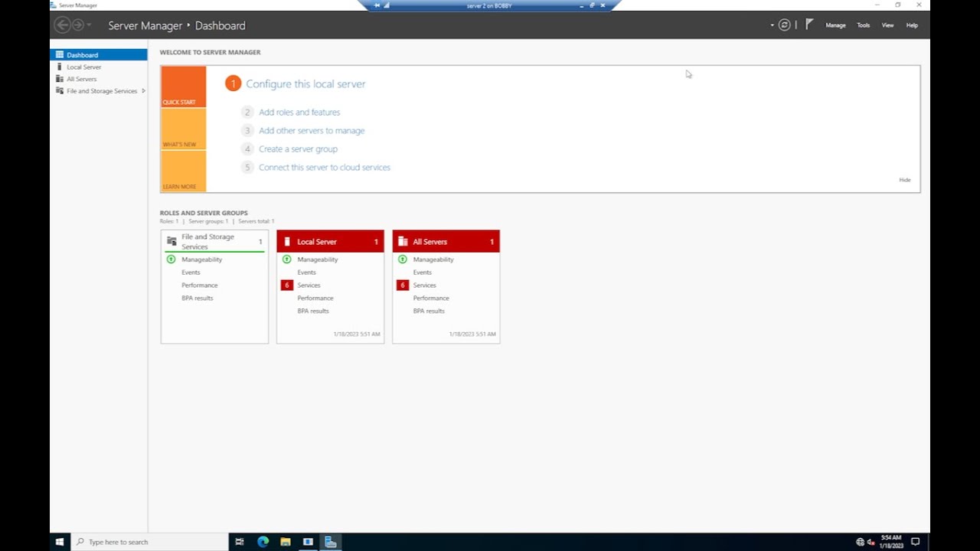Screen dimensions: 980x551
Task: Expand the File and Storage Services arrow
Action: [143, 91]
